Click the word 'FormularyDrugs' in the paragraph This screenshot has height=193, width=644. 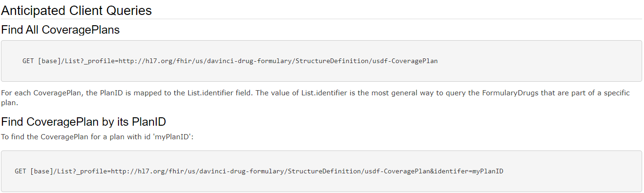(506, 93)
